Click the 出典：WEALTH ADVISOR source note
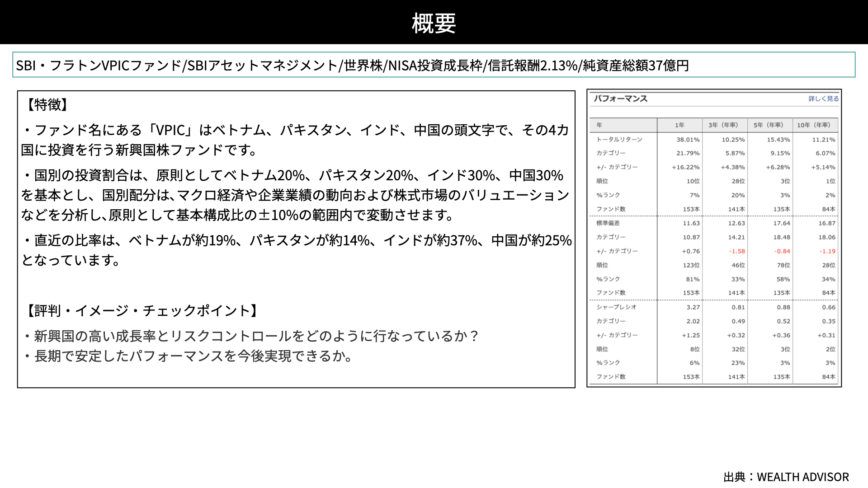The image size is (868, 488). [786, 477]
